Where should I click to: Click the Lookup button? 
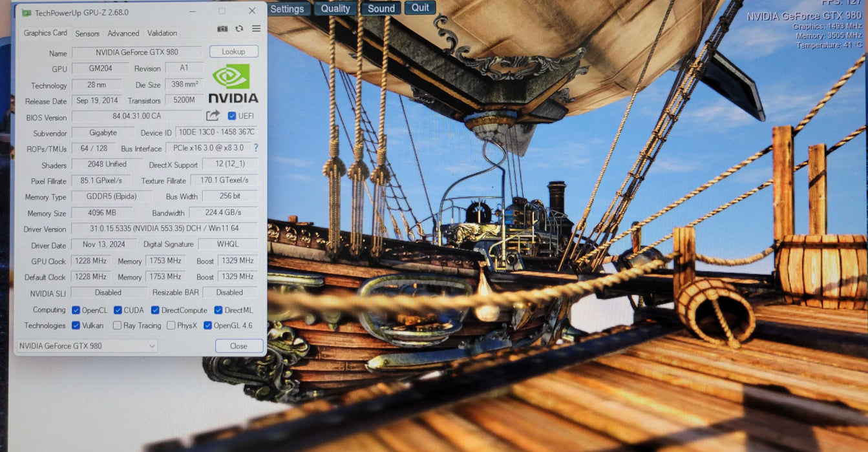coord(233,52)
